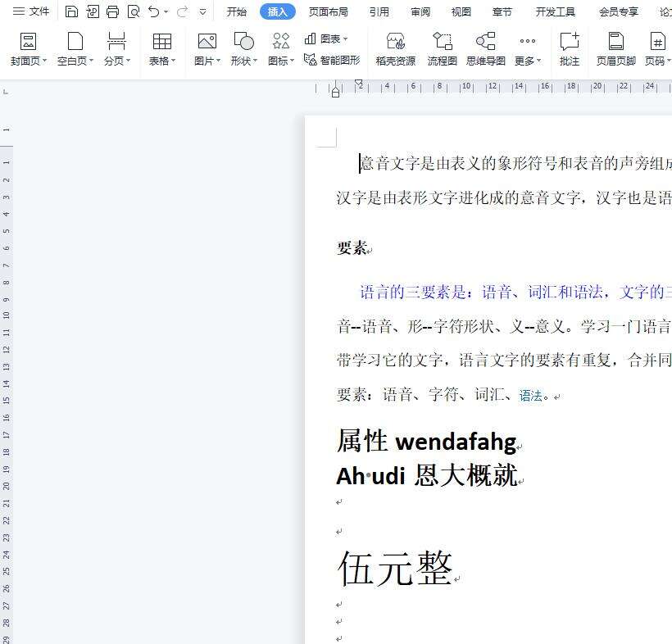Click the 图标 icons gallery icon
The height and width of the screenshot is (644, 672).
281,42
